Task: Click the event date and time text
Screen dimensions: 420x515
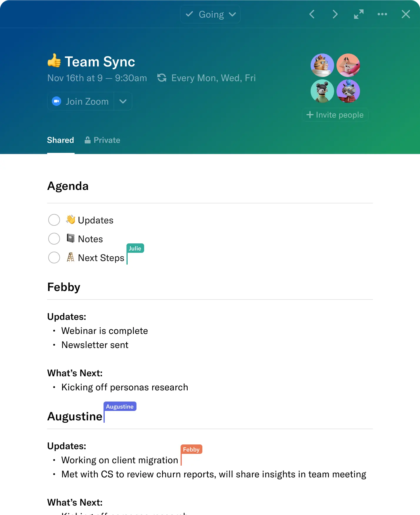Action: click(97, 78)
